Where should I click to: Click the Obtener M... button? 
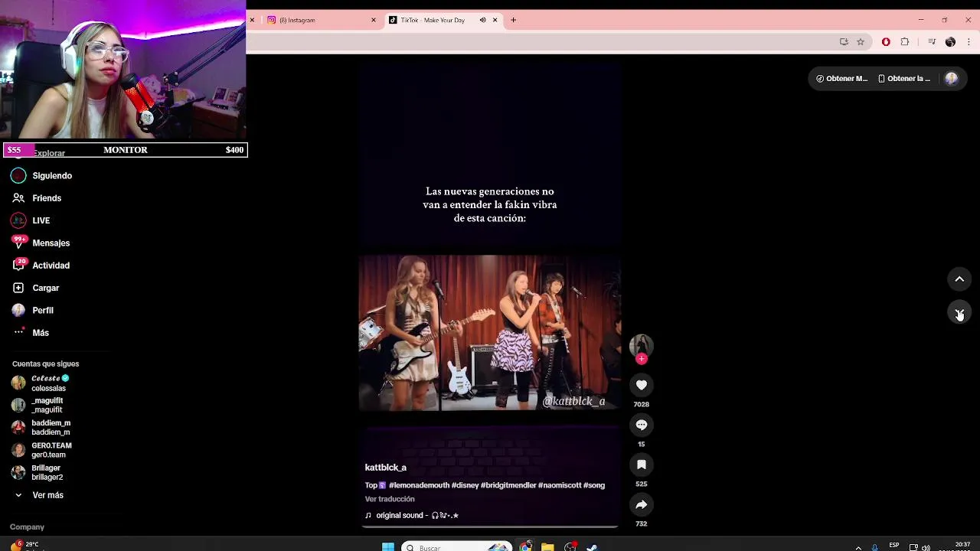(841, 79)
